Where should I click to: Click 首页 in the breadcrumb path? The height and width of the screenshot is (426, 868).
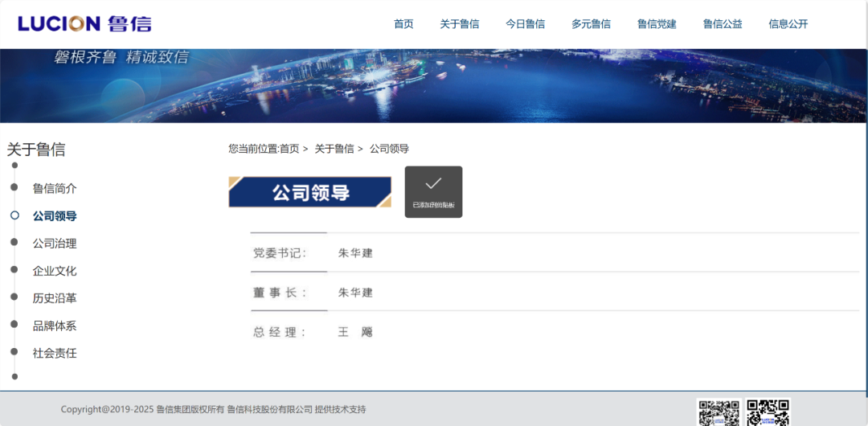289,149
